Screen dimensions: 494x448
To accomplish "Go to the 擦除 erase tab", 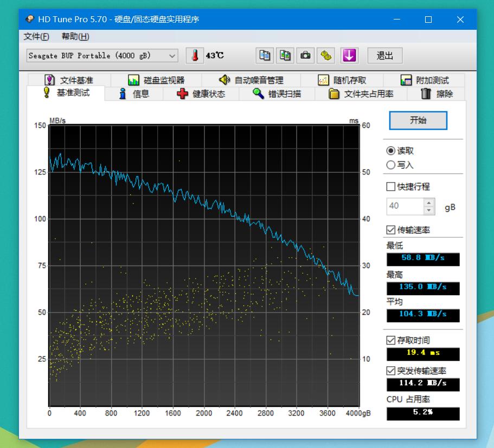I will (437, 94).
